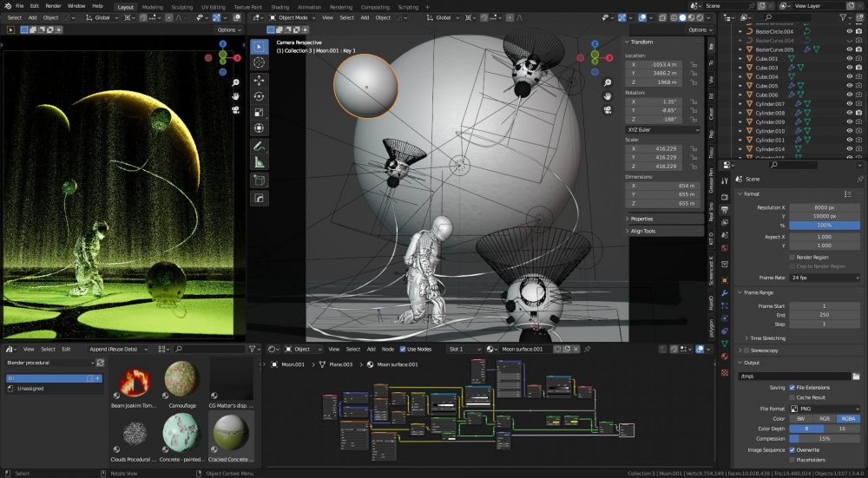Open the XYZ Euler rotation mode dropdown

click(x=662, y=129)
